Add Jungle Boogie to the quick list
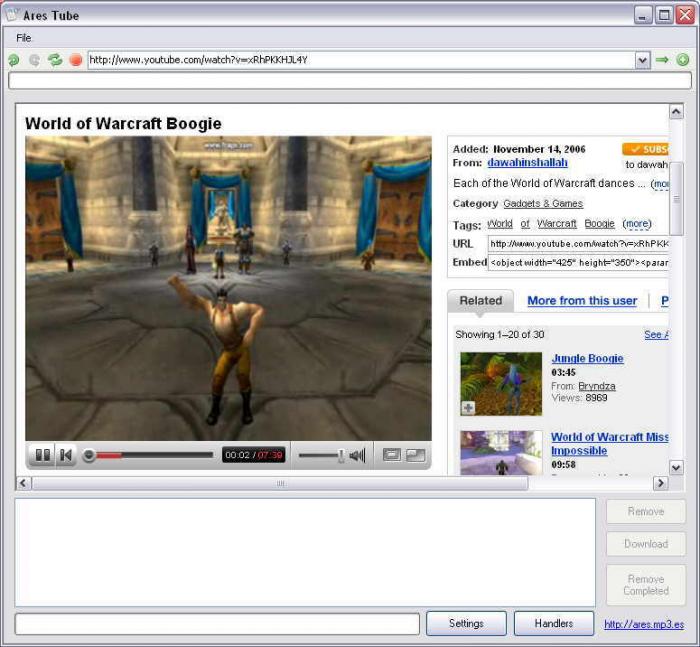 click(x=468, y=407)
